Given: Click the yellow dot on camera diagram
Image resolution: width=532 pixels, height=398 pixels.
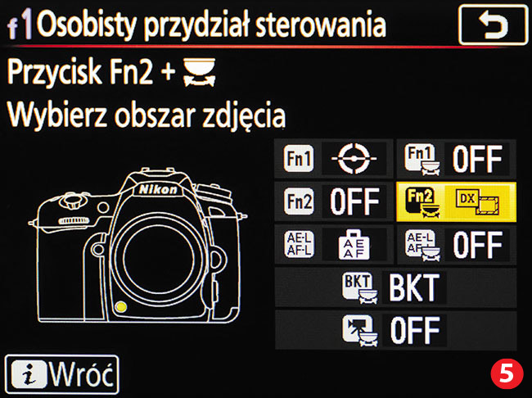Looking at the screenshot, I should coord(120,307).
